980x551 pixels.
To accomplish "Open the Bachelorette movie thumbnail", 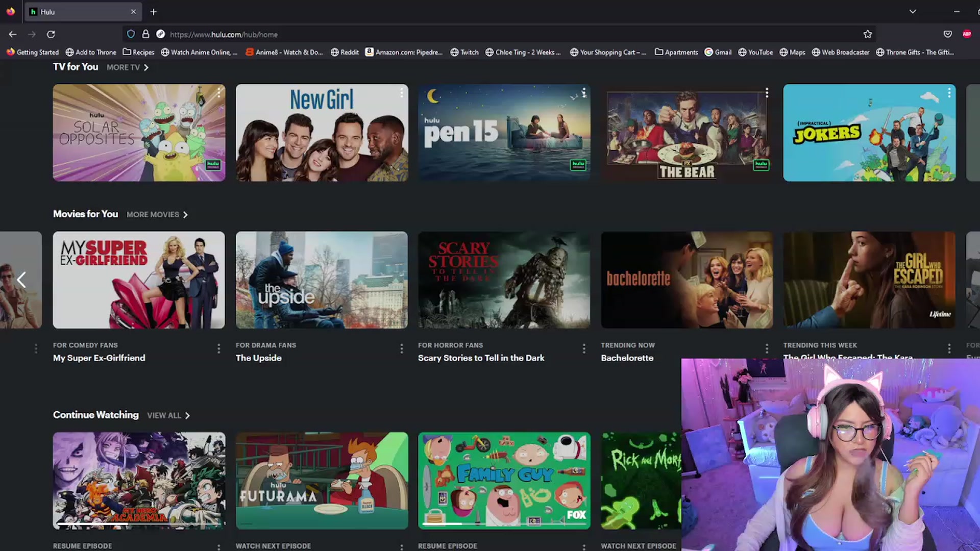I will click(687, 280).
